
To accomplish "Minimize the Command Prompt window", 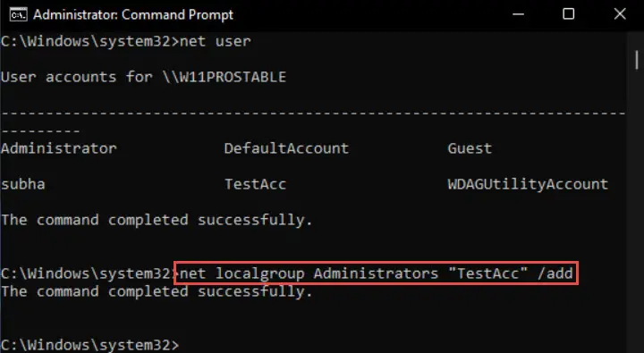I will (x=518, y=14).
